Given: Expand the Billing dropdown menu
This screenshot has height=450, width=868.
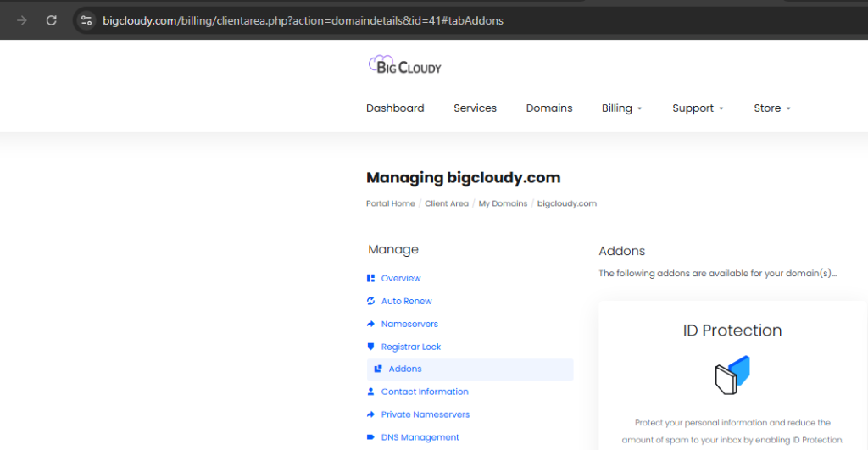Looking at the screenshot, I should tap(621, 108).
